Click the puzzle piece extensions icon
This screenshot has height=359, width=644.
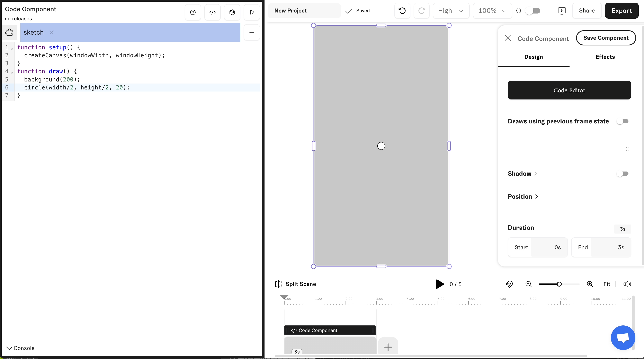pos(9,32)
